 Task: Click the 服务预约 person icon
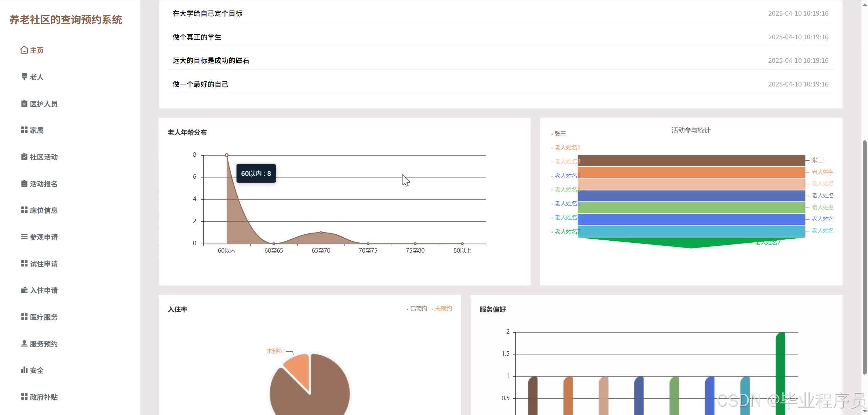(24, 343)
